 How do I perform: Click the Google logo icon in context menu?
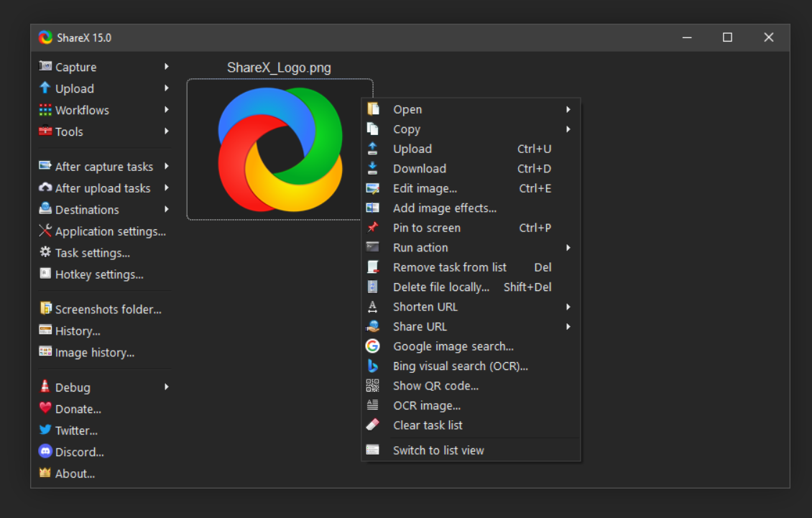coord(372,346)
